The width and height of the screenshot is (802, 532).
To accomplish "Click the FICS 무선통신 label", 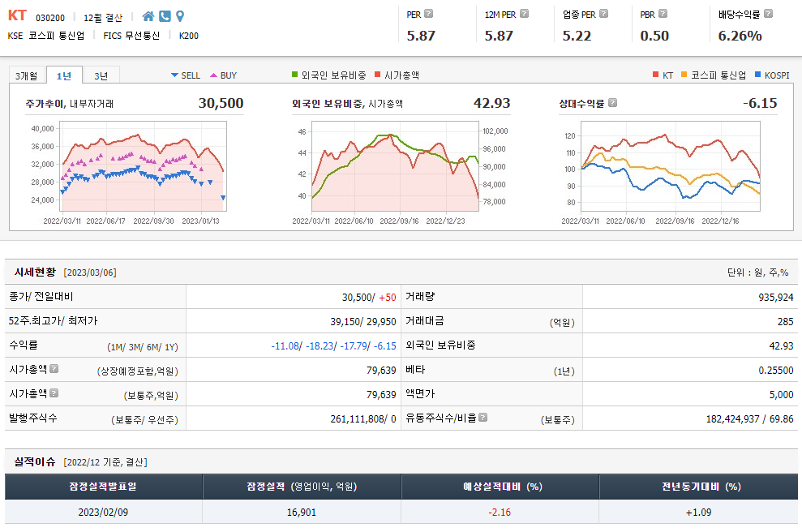I will tap(131, 36).
